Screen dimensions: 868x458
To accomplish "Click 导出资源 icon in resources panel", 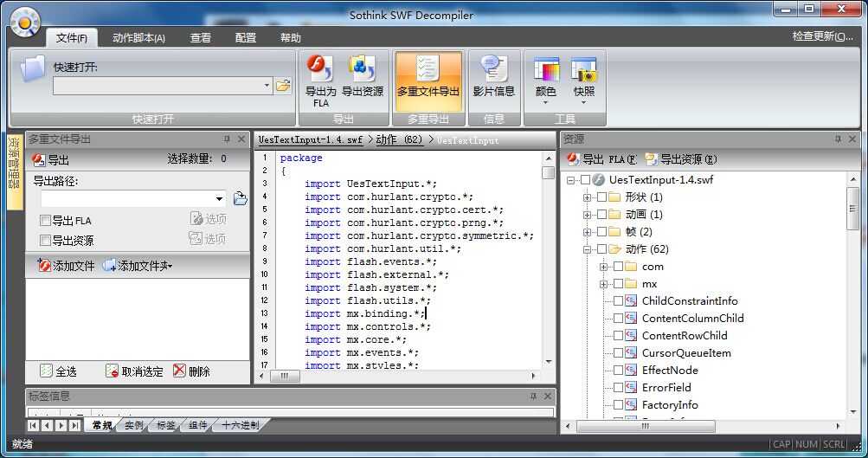I will [x=651, y=159].
